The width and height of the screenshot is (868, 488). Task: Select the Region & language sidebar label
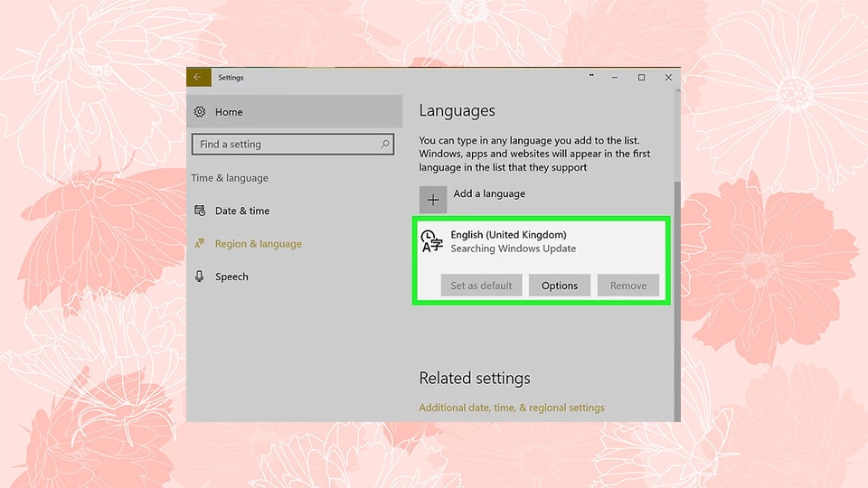[259, 244]
